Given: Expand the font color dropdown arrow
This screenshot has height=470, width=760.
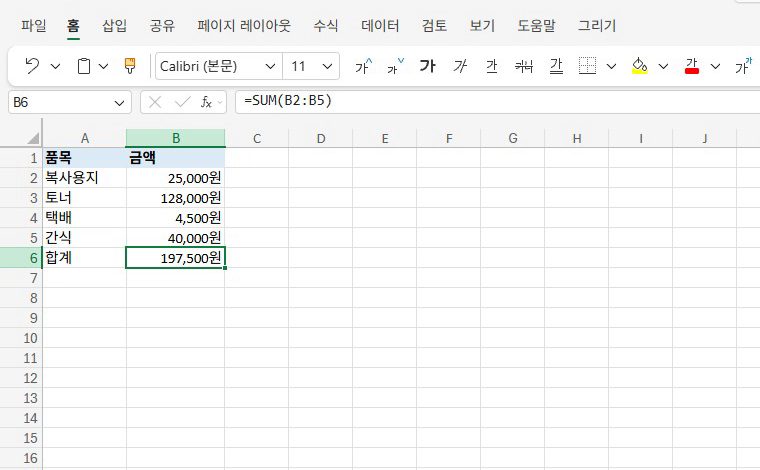Looking at the screenshot, I should [x=715, y=66].
